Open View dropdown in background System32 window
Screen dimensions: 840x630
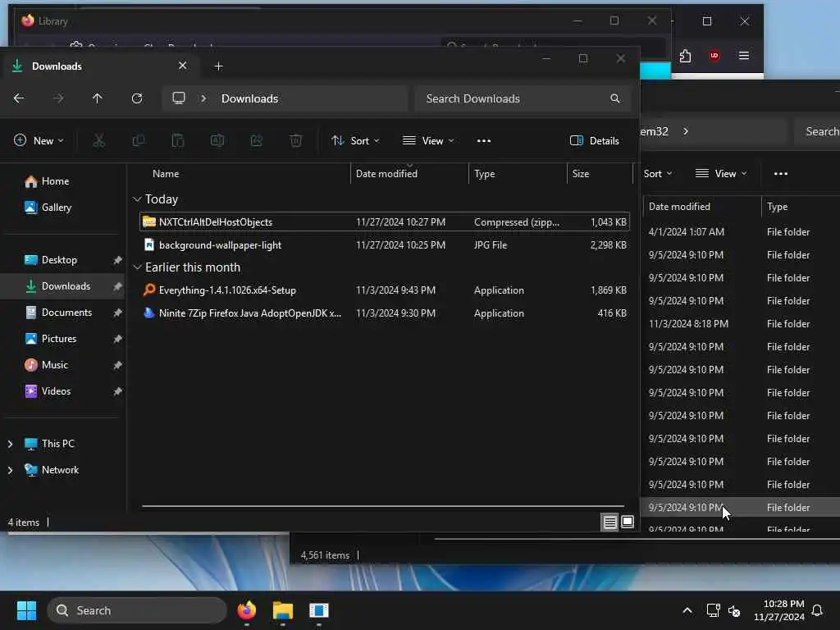(x=721, y=174)
